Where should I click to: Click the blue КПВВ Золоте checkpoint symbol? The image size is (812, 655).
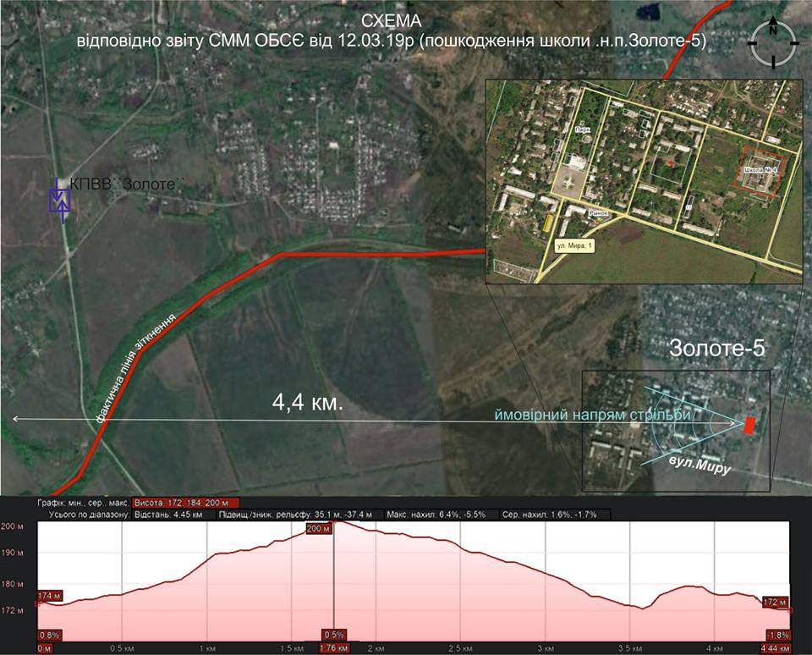(x=59, y=200)
